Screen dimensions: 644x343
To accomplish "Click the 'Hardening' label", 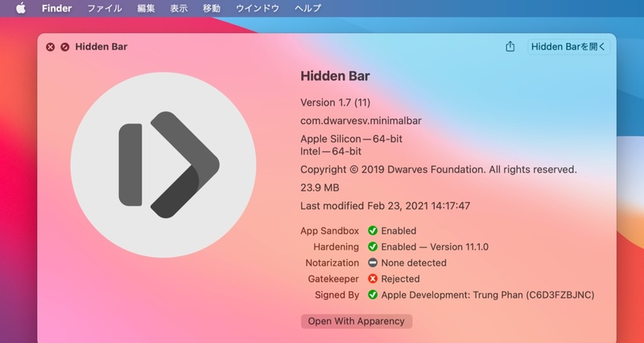I will click(x=336, y=247).
